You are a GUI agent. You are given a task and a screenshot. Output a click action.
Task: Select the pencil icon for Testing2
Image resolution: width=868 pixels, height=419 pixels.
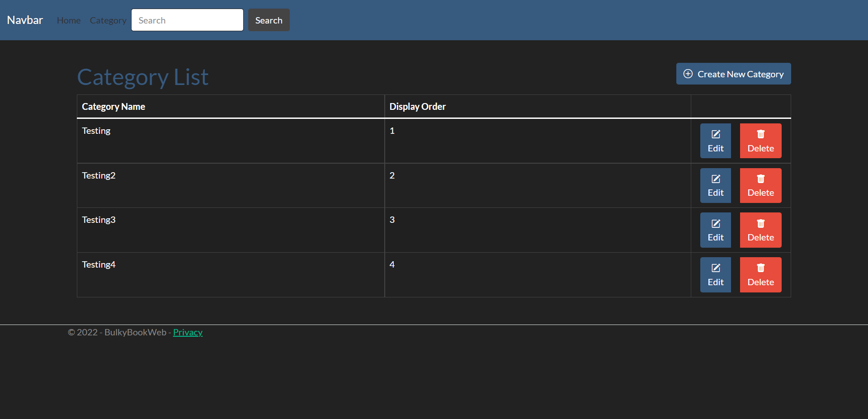coord(716,179)
